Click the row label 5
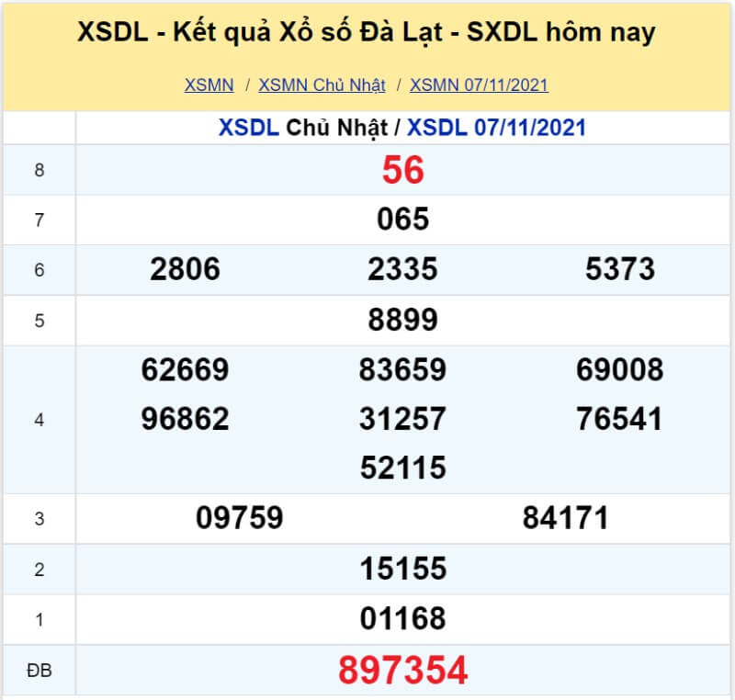Screen dimensions: 735x700 (x=40, y=321)
